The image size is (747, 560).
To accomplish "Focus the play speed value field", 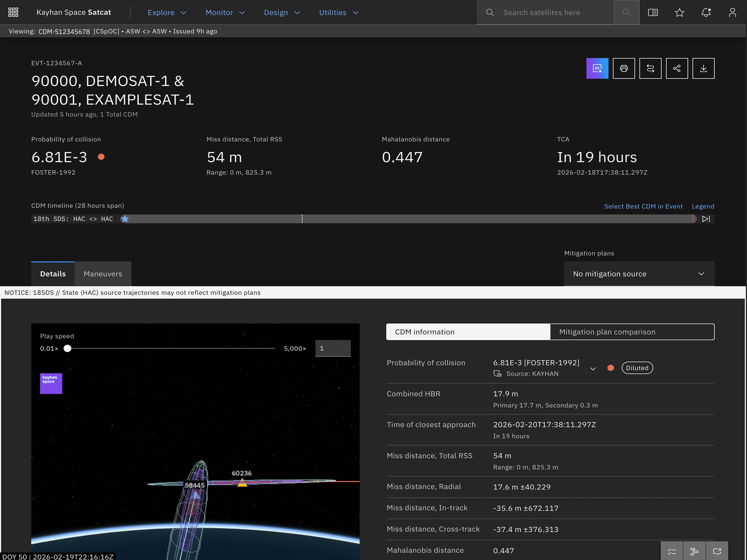I will click(x=333, y=348).
